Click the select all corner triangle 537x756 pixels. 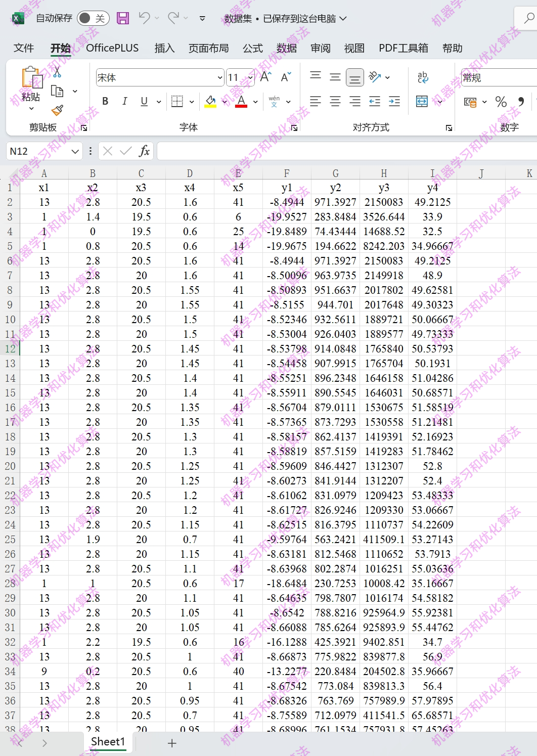click(13, 174)
